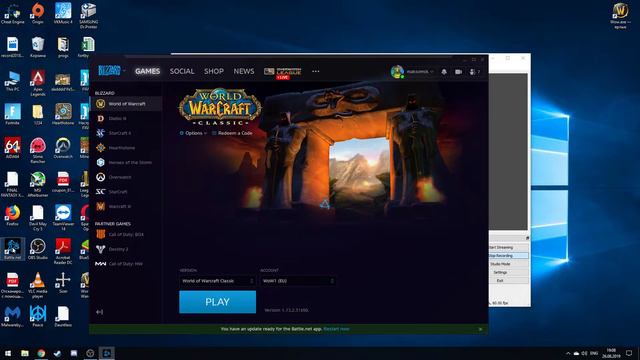Image resolution: width=640 pixels, height=360 pixels.
Task: Select StarCraft in the games sidebar
Action: 126,192
